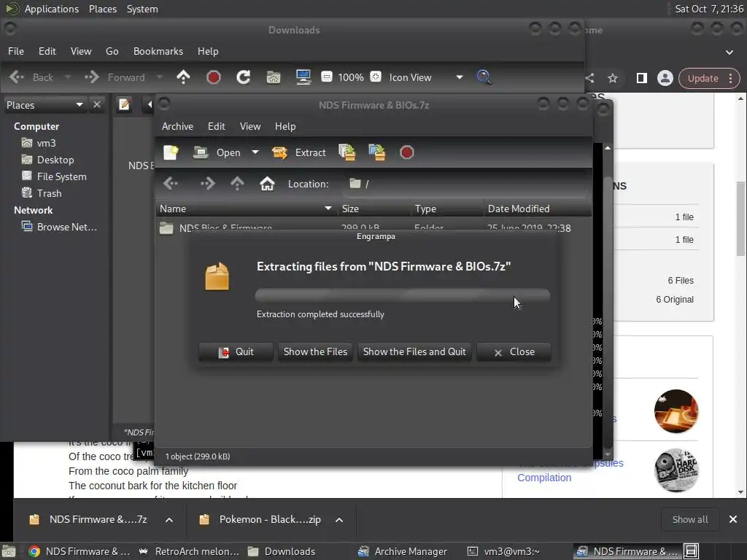The width and height of the screenshot is (747, 560).
Task: Click the extraction progress bar
Action: (x=403, y=295)
